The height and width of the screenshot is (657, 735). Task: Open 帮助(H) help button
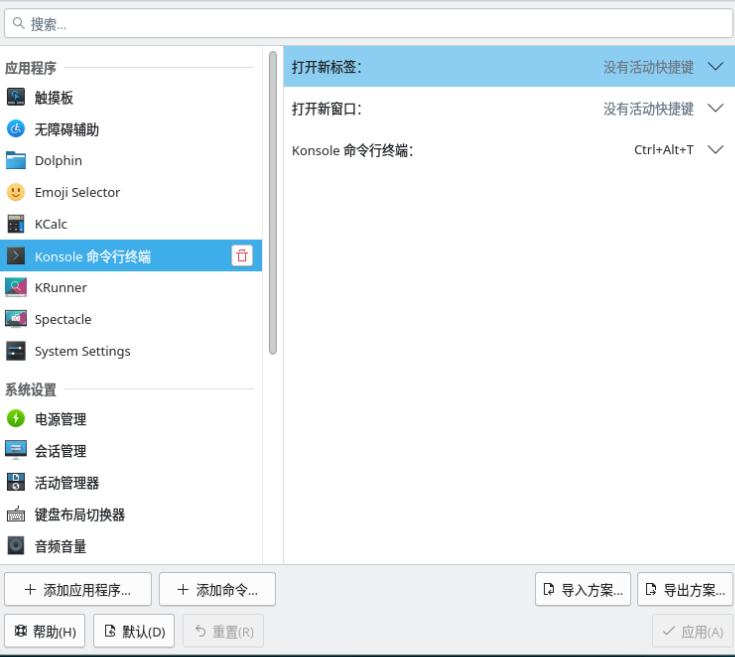tap(45, 631)
